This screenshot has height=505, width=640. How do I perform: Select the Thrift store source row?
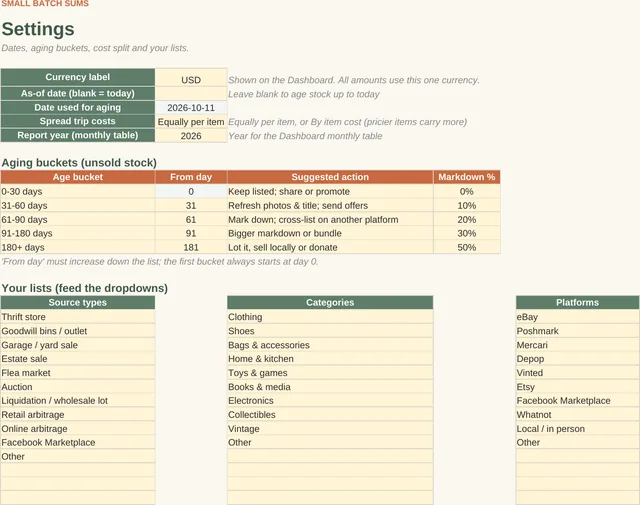click(x=78, y=317)
